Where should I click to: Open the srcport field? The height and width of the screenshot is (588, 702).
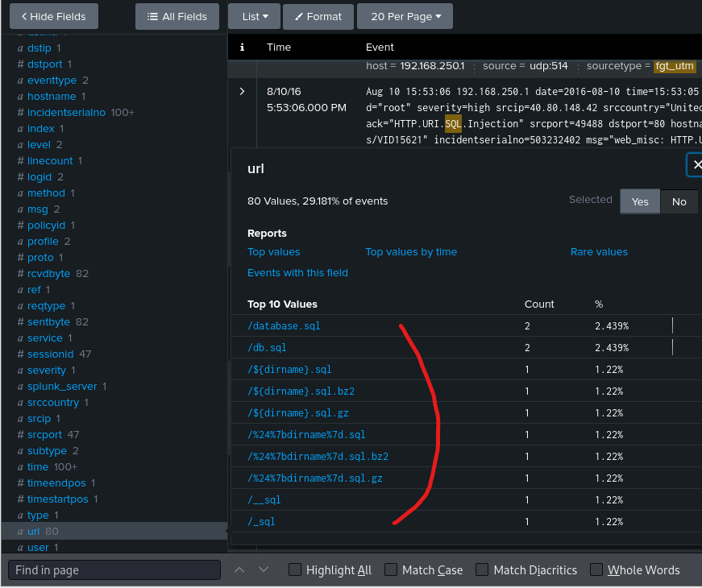[45, 434]
